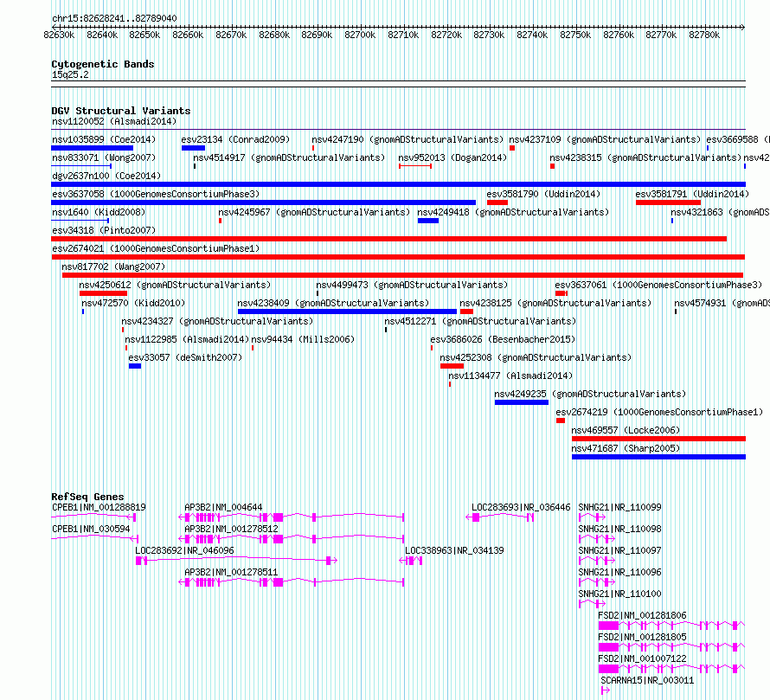
Task: Click the nsv1035899 (Coe2014) variant label
Action: pos(104,139)
